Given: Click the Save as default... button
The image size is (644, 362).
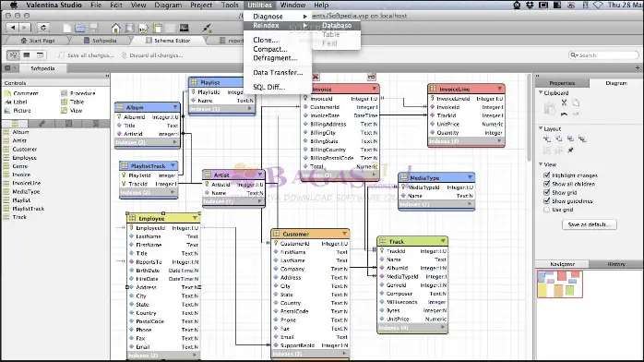Looking at the screenshot, I should click(x=590, y=224).
